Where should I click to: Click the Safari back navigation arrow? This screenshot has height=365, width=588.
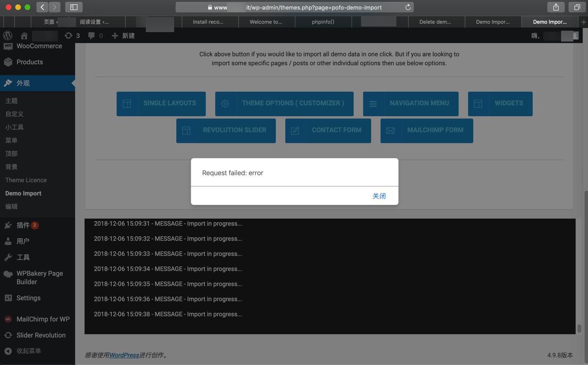coord(42,7)
